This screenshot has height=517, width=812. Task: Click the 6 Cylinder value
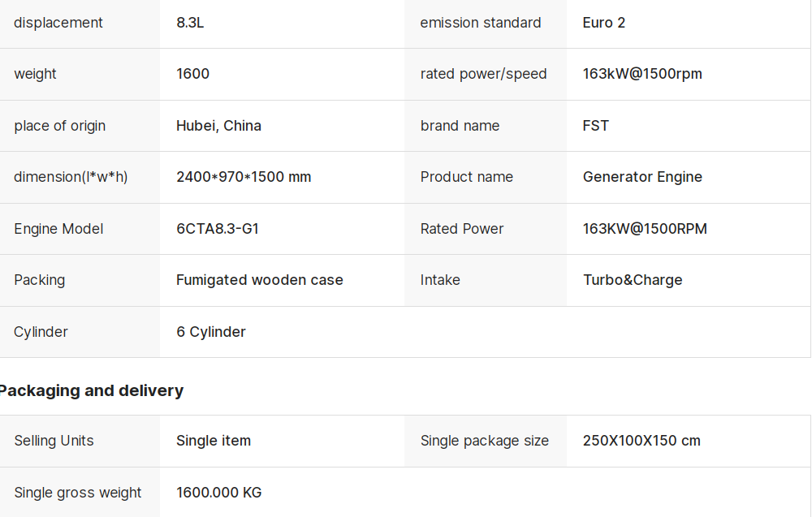[211, 332]
